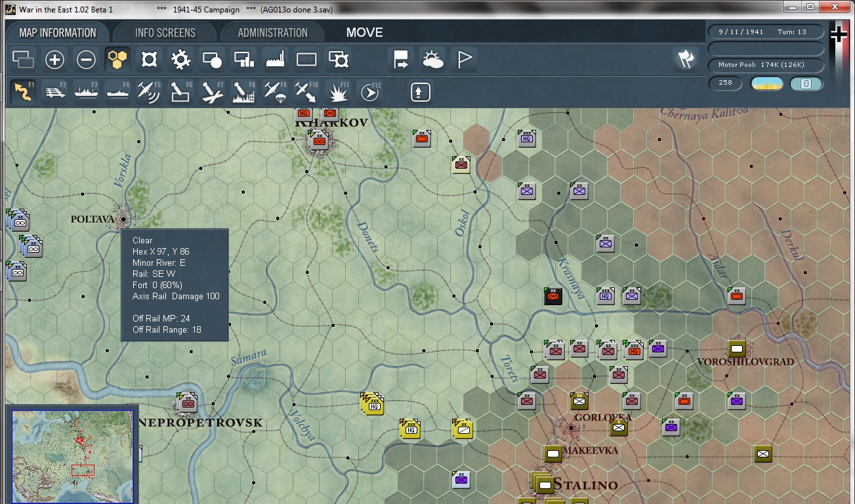Click the light blue 0 indicator
855x504 pixels.
pos(806,83)
